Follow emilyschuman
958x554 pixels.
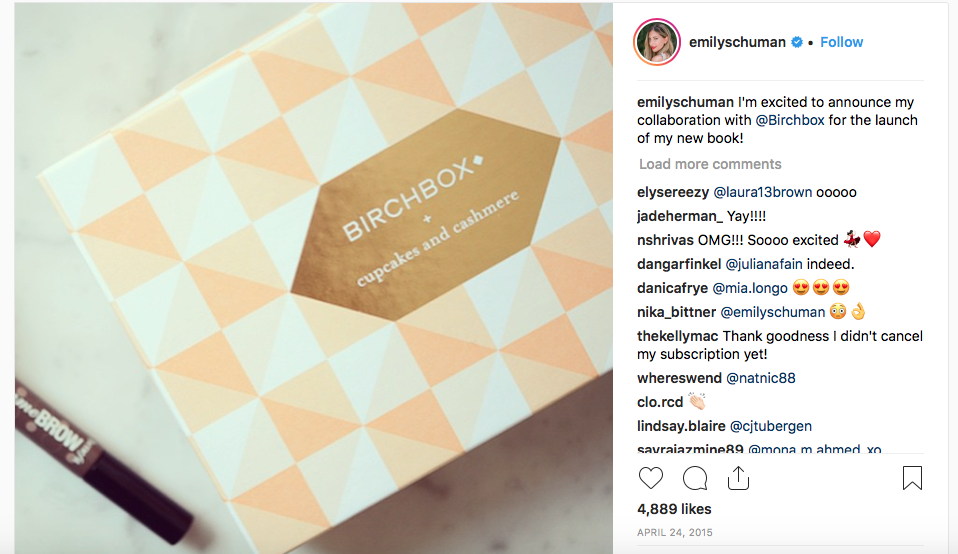pos(841,42)
